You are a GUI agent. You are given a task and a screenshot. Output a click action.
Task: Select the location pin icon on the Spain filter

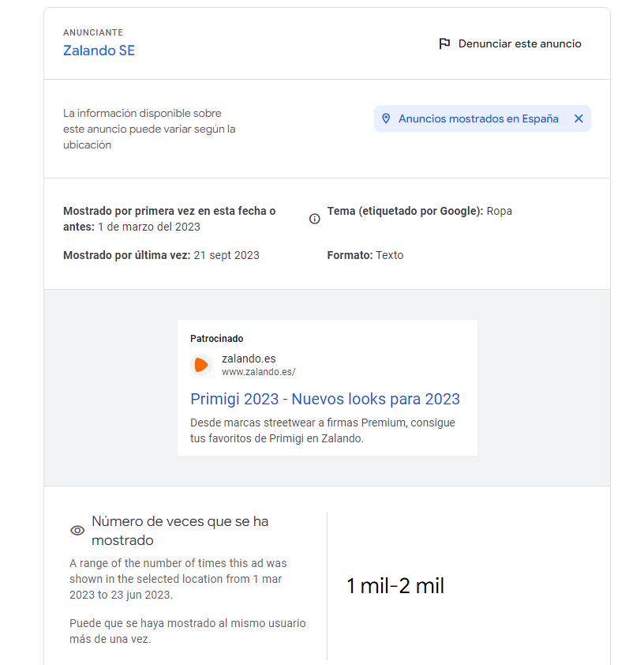click(386, 118)
